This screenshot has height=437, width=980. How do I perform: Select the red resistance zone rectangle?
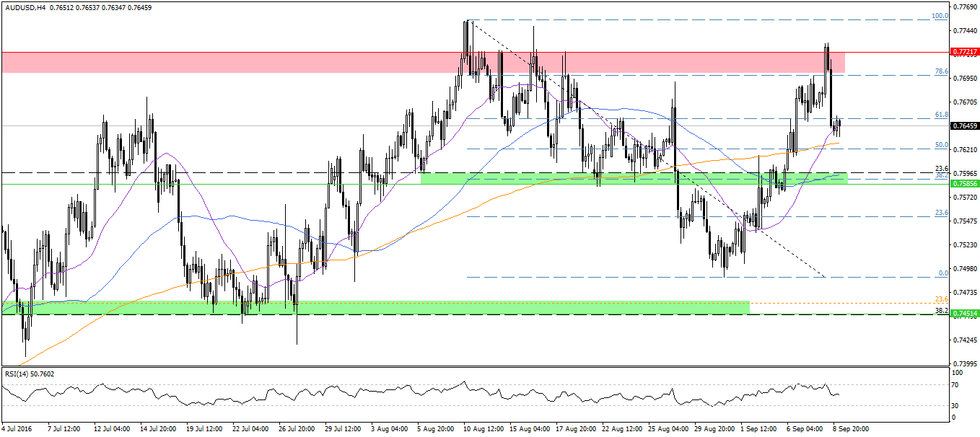(433, 63)
